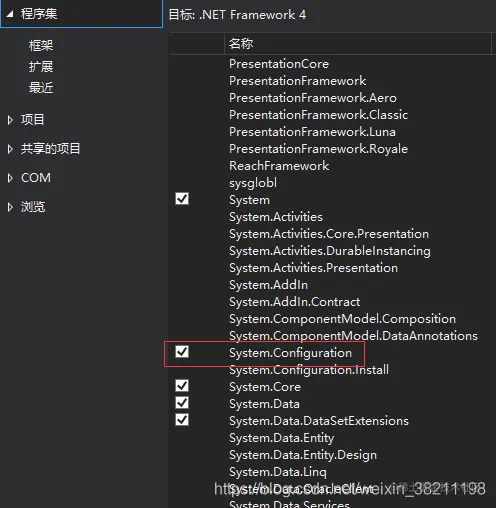Uncheck the System.Data checkbox

[x=182, y=403]
